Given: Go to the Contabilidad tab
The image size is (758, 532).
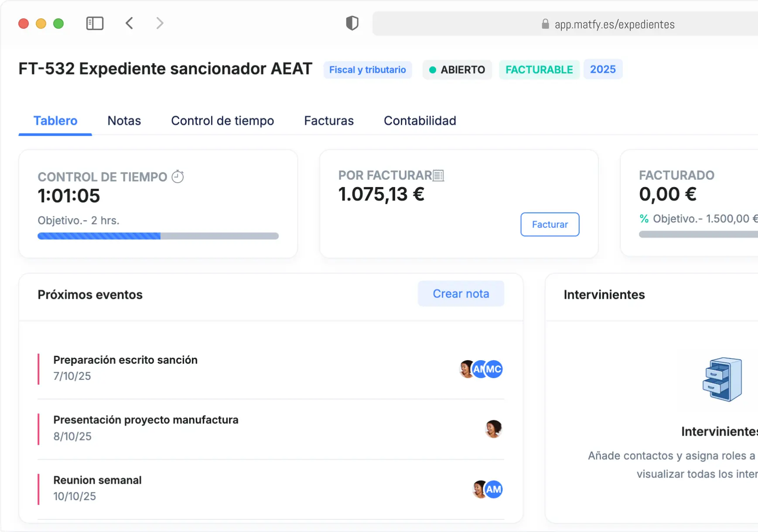Looking at the screenshot, I should [420, 121].
